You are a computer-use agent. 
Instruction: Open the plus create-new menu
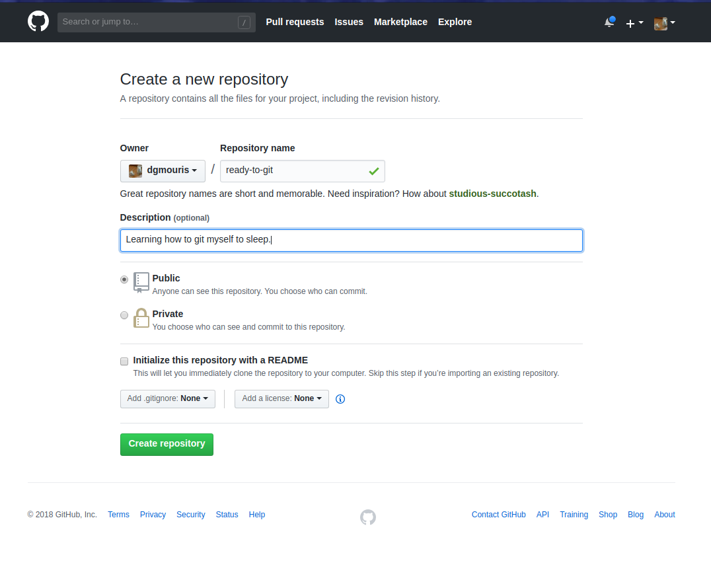[x=634, y=22]
